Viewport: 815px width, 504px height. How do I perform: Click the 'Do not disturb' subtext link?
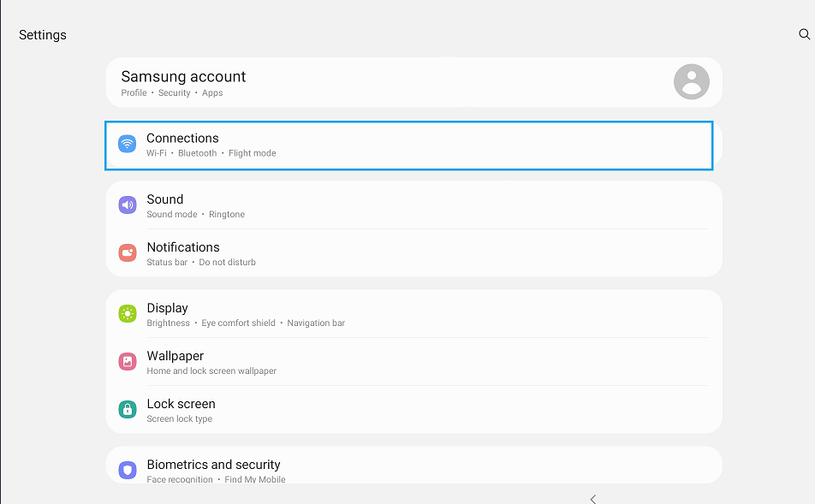tap(227, 262)
